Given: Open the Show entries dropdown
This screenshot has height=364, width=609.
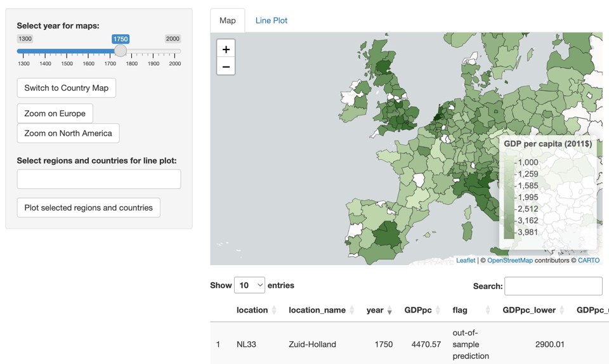Looking at the screenshot, I should click(249, 285).
